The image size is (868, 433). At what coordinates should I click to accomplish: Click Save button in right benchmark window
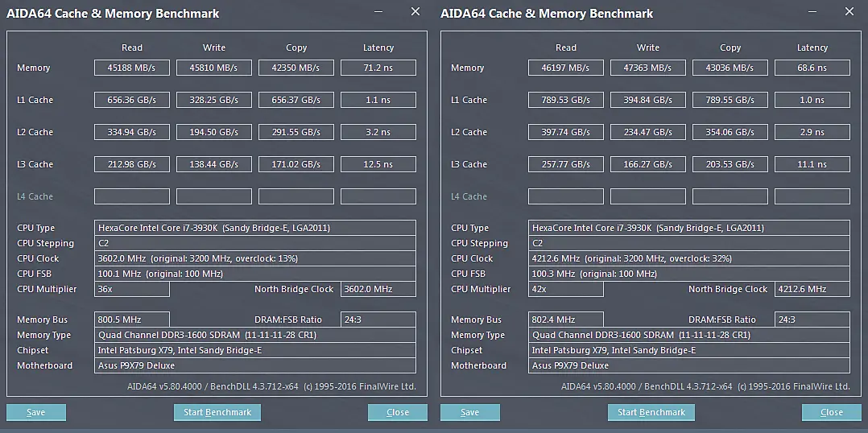click(x=470, y=413)
